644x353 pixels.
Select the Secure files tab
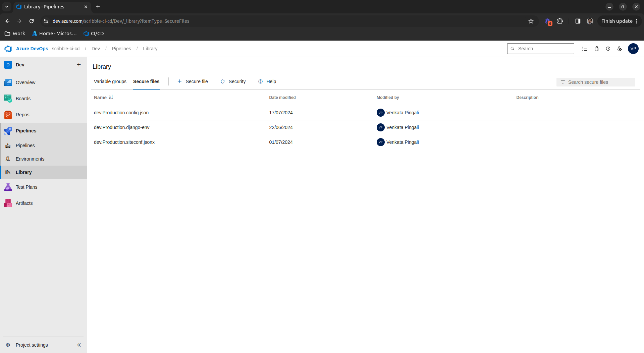click(146, 81)
